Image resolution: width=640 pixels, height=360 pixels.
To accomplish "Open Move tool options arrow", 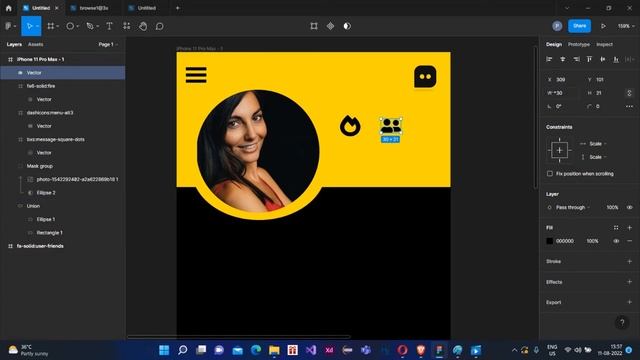I will click(x=37, y=26).
